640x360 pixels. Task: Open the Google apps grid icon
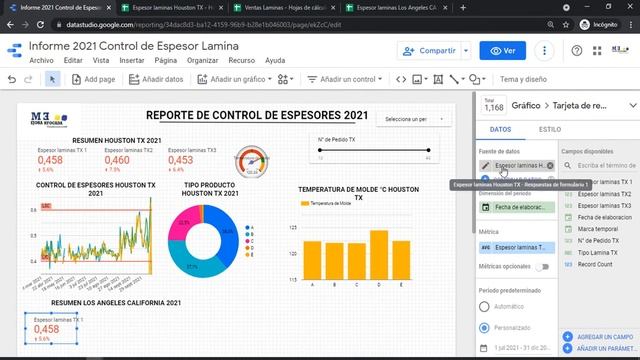pyautogui.click(x=597, y=51)
